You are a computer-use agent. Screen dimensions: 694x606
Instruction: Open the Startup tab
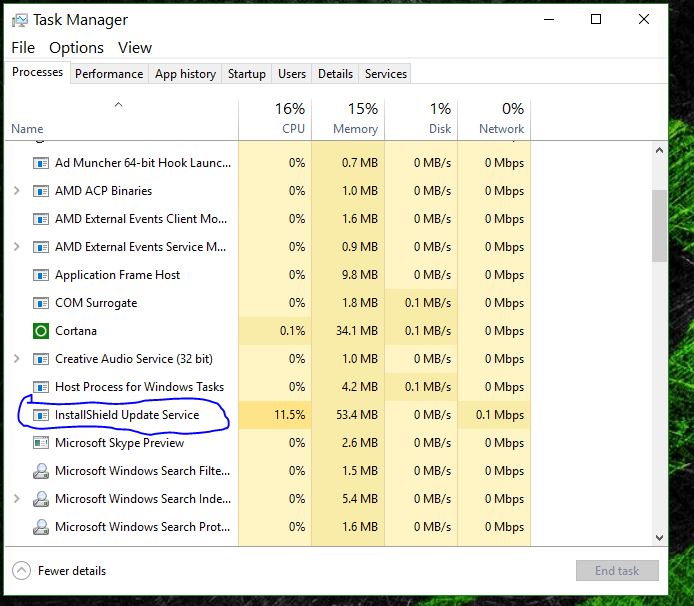246,74
